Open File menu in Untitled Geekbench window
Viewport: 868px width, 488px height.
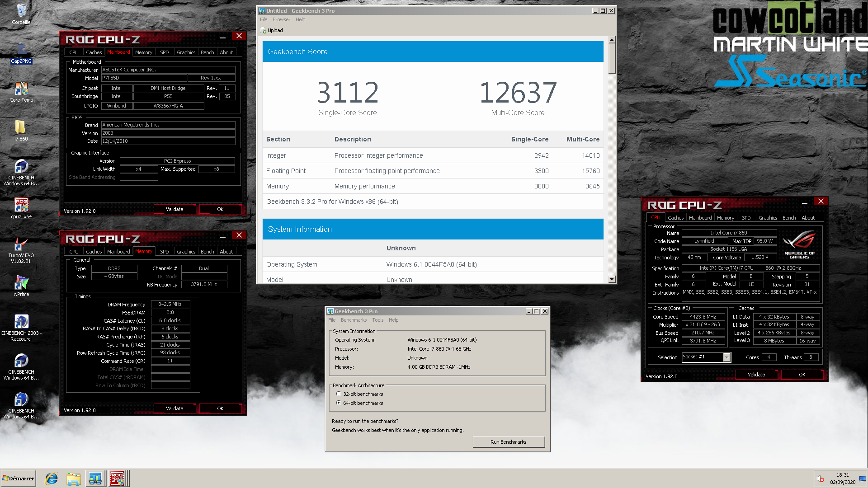(264, 19)
